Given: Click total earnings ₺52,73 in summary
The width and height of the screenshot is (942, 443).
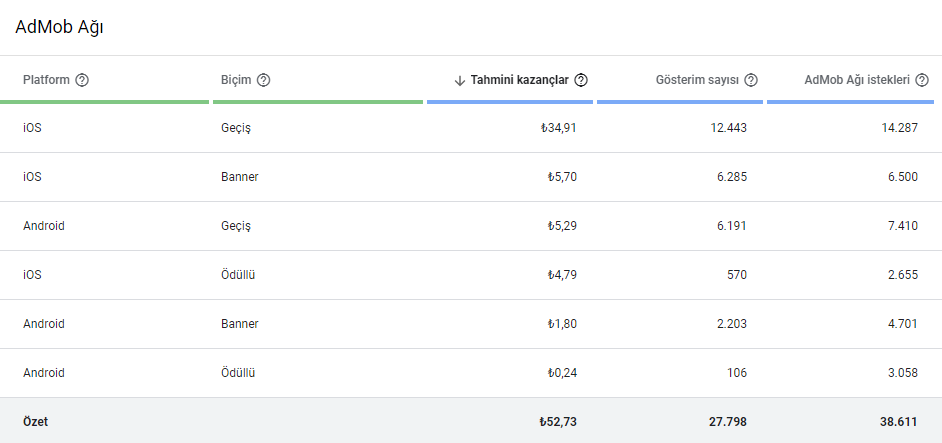Looking at the screenshot, I should pyautogui.click(x=557, y=422).
